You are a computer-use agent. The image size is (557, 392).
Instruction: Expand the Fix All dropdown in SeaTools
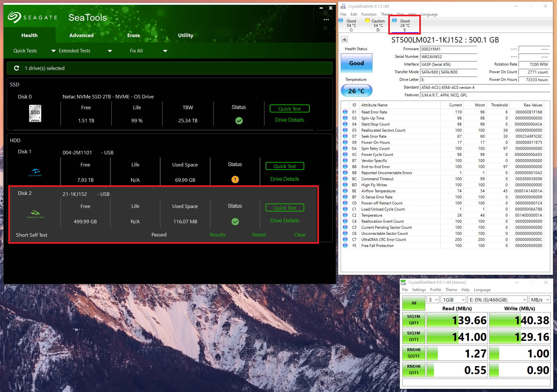tap(165, 51)
